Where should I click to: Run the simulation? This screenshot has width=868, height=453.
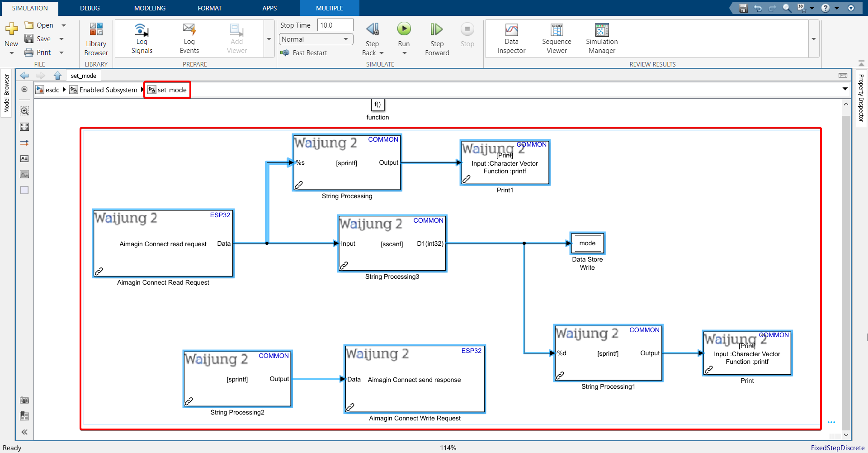click(x=404, y=29)
